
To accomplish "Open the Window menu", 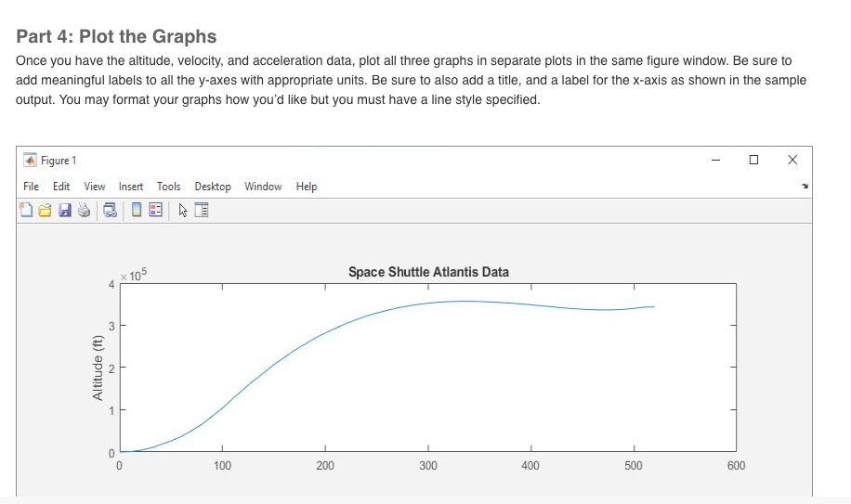I will click(263, 187).
